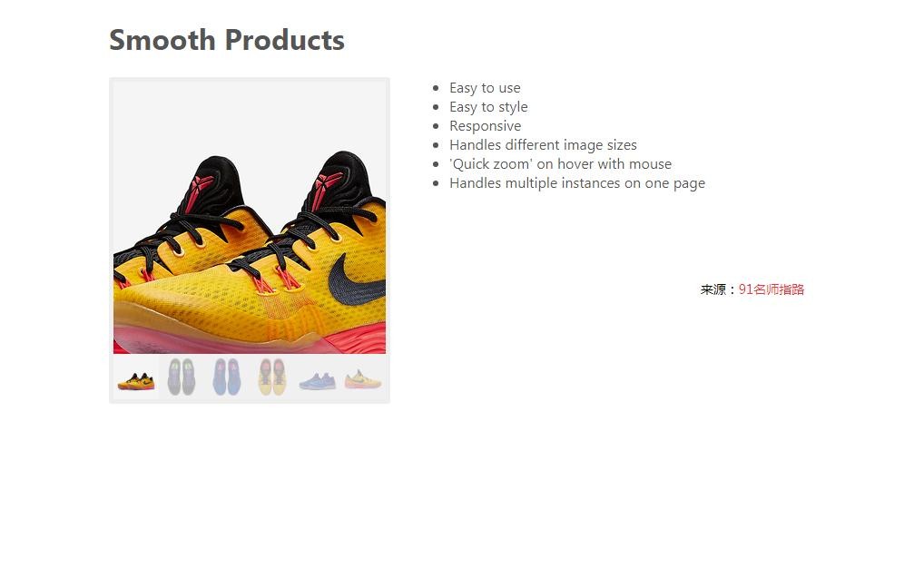Click the red Kobe logo on left tongue

(x=199, y=192)
